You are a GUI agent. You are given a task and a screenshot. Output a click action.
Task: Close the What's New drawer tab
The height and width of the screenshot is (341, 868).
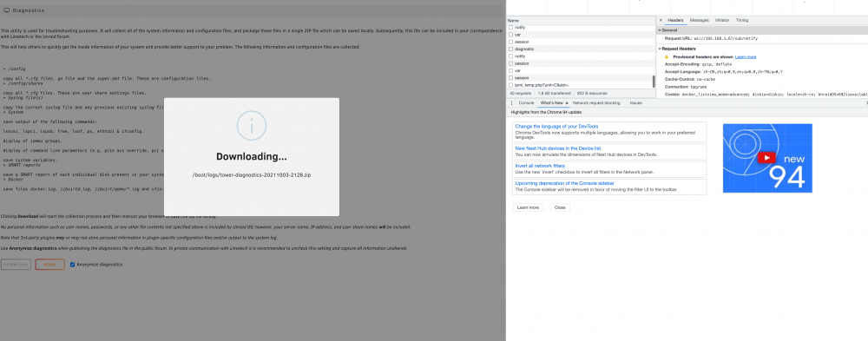point(566,103)
